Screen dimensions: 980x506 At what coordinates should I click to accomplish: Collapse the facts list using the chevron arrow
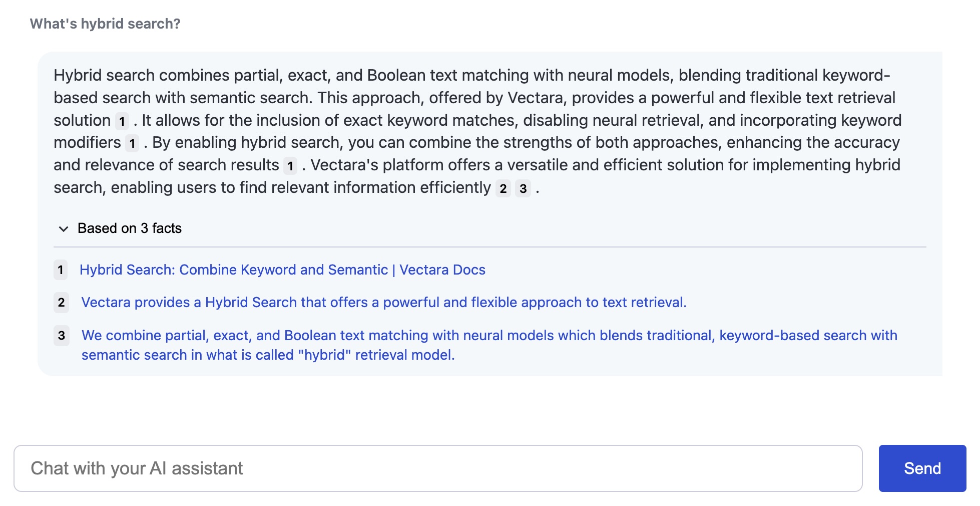pyautogui.click(x=64, y=229)
